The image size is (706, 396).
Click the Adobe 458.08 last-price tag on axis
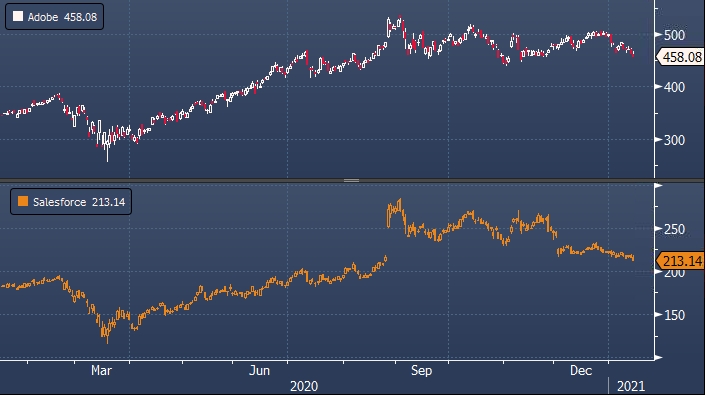tap(680, 57)
